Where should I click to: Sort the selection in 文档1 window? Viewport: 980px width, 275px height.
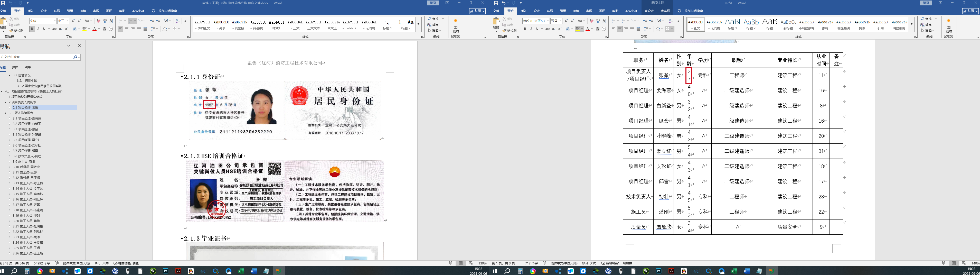point(671,21)
